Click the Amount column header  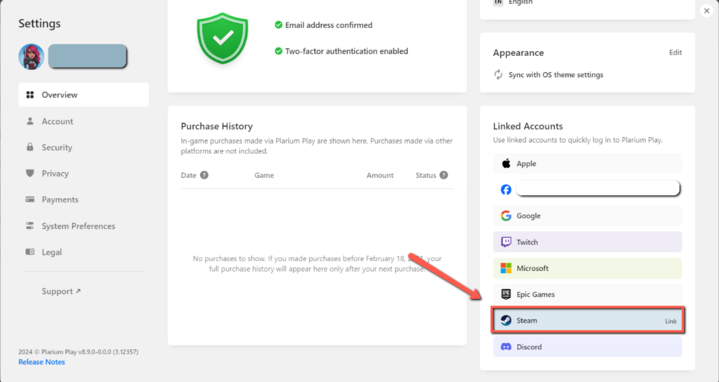pyautogui.click(x=380, y=175)
